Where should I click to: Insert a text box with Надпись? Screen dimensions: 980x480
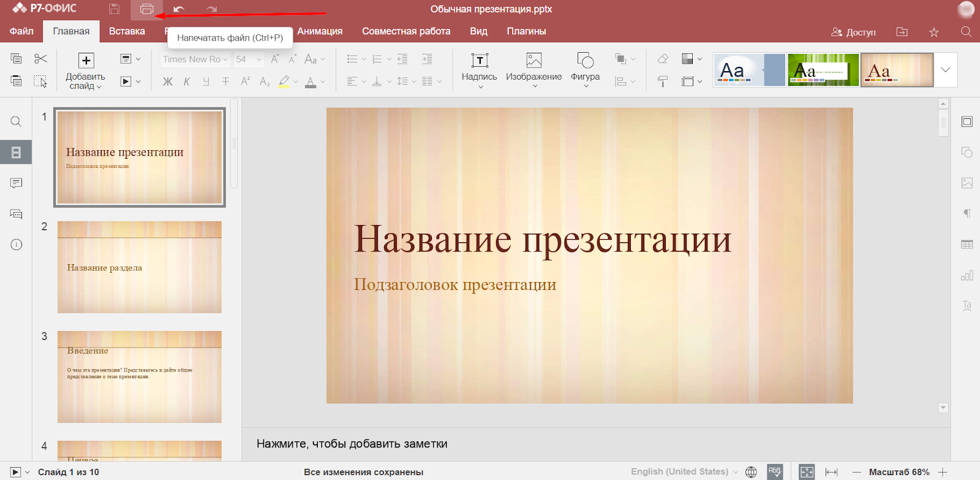click(480, 70)
